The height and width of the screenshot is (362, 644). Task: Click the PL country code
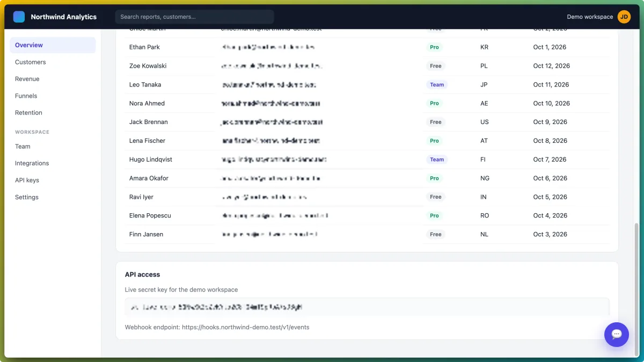(484, 66)
